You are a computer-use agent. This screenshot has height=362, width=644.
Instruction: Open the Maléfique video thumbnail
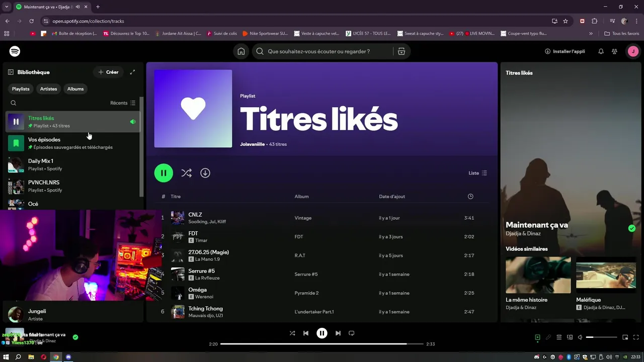606,275
